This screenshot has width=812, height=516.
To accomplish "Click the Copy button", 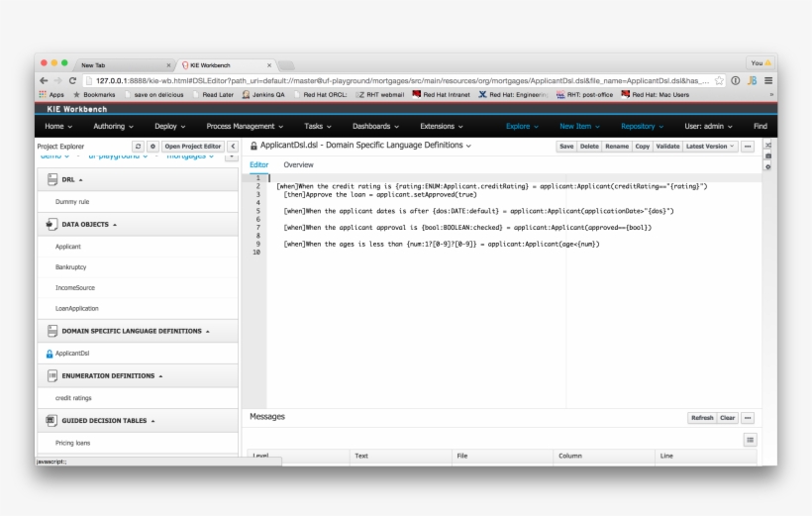I will 642,147.
